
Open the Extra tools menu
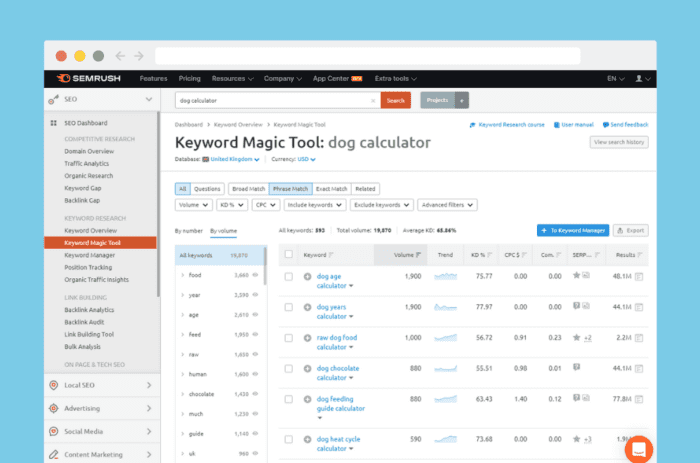[x=396, y=79]
